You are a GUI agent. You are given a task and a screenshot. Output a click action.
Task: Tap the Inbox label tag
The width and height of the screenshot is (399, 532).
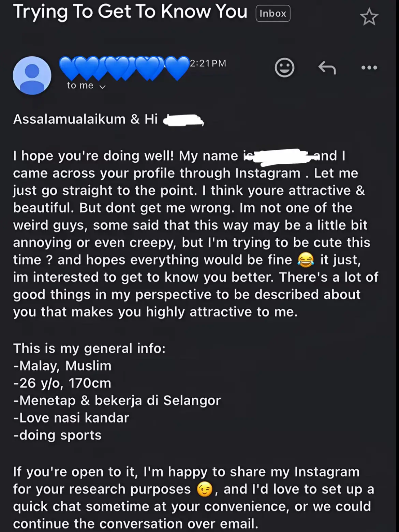tap(273, 14)
